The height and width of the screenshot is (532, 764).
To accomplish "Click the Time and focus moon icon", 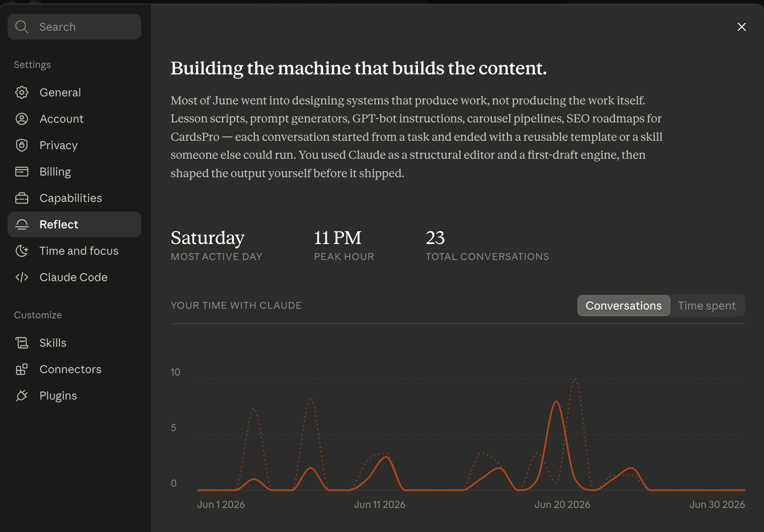I will click(x=22, y=251).
